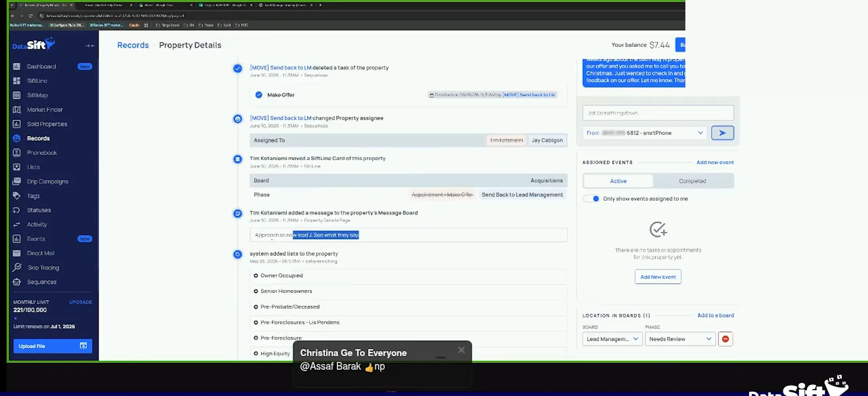Open the Activity sidebar icon
Image resolution: width=868 pixels, height=396 pixels.
coord(17,225)
